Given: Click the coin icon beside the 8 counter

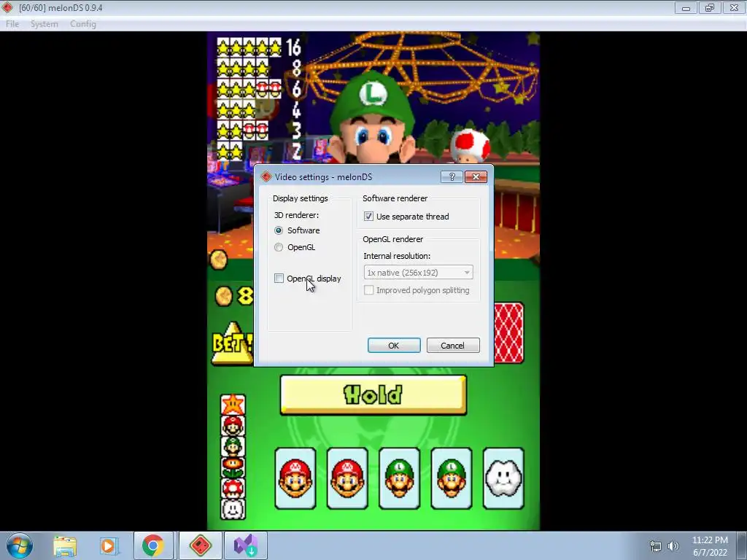Looking at the screenshot, I should click(223, 296).
